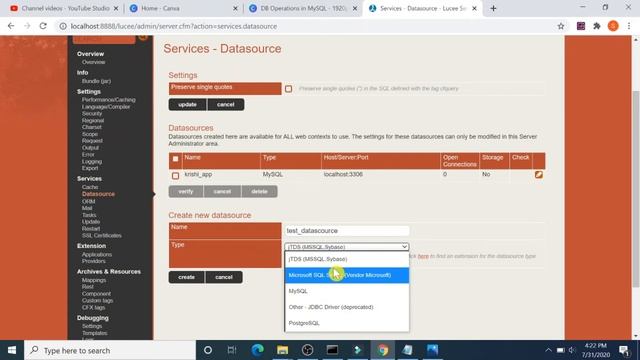Open Bundle (jar) under Info
The height and width of the screenshot is (360, 640).
(96, 81)
